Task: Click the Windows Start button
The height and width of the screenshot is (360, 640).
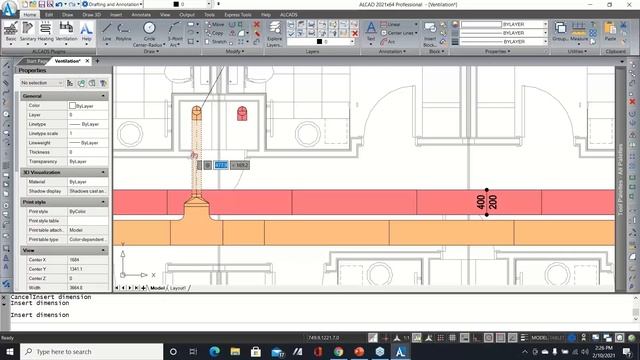Action: (9, 351)
